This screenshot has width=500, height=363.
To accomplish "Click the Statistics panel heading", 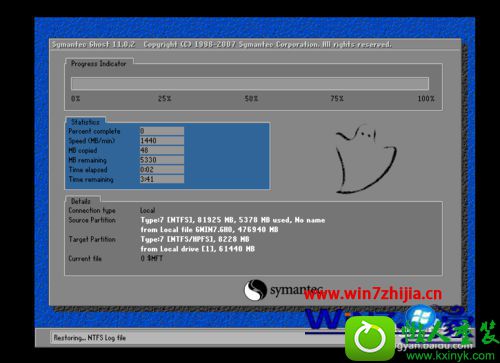I will 85,122.
